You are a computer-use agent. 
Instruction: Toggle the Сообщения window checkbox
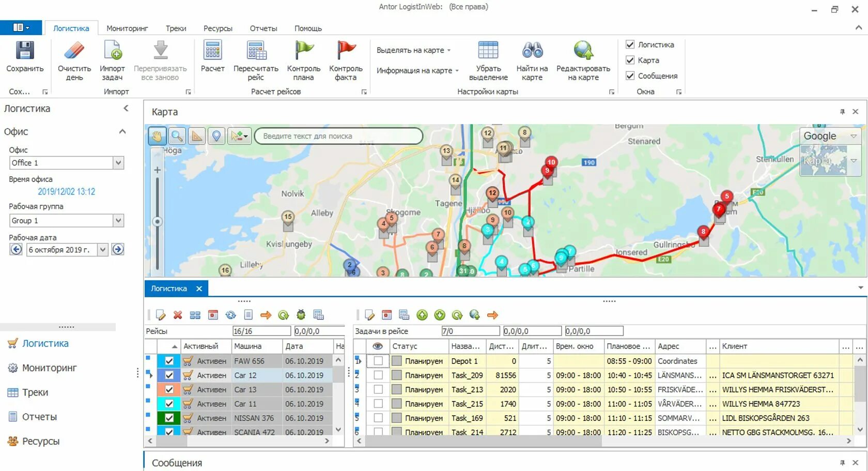pyautogui.click(x=630, y=75)
